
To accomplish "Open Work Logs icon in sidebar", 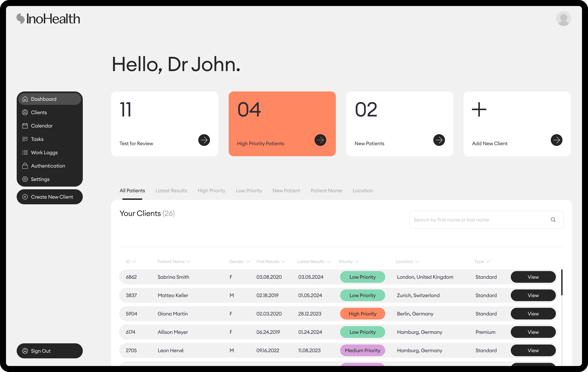I will tap(24, 152).
